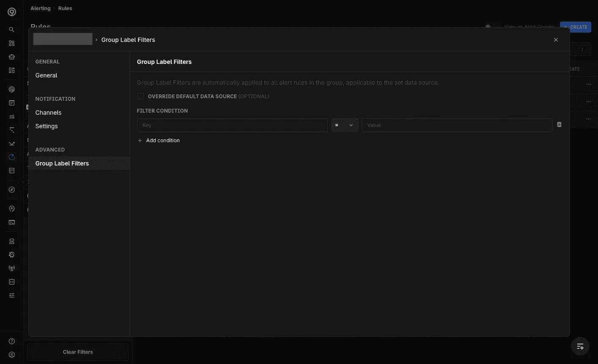
Task: Open the Grafana gear-swirl icon
Action: pos(12,255)
